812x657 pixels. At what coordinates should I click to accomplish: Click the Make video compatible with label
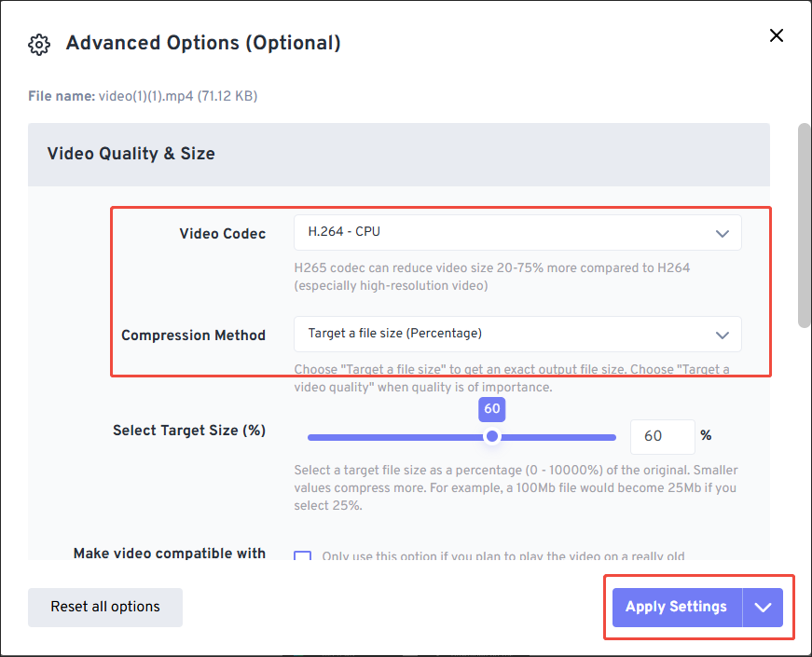[170, 554]
